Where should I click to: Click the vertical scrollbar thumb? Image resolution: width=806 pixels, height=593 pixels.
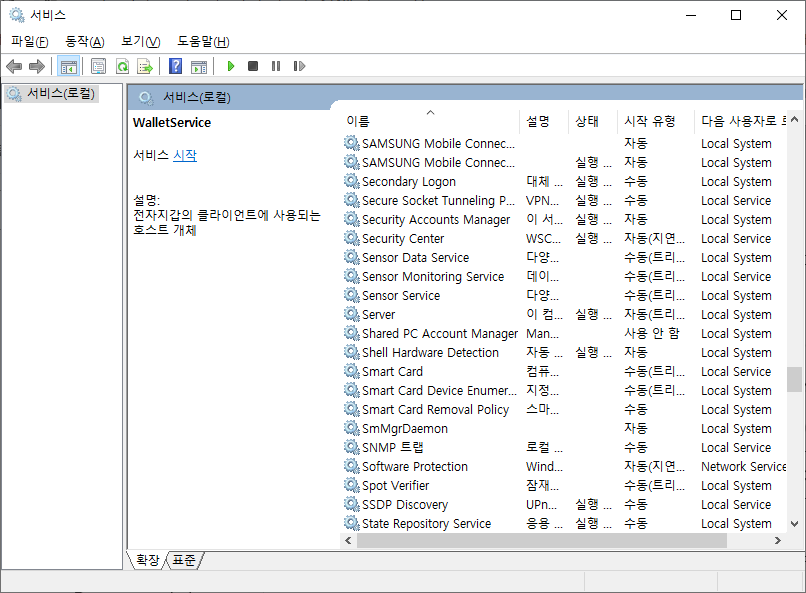pos(794,379)
